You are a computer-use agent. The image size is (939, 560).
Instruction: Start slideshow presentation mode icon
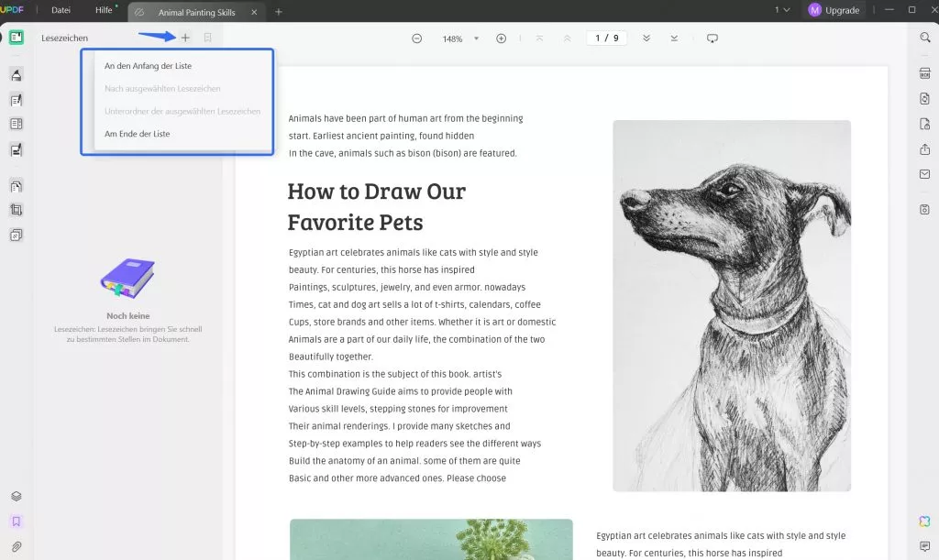713,38
